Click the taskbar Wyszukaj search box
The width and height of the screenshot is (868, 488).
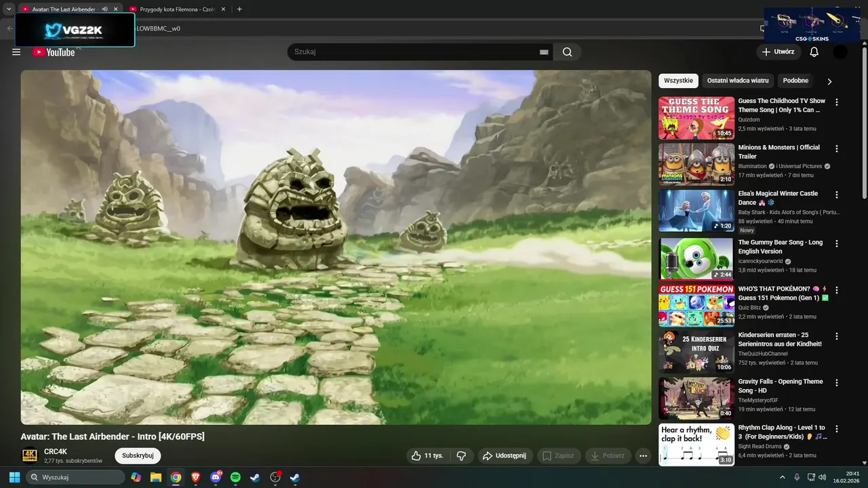coord(75,477)
